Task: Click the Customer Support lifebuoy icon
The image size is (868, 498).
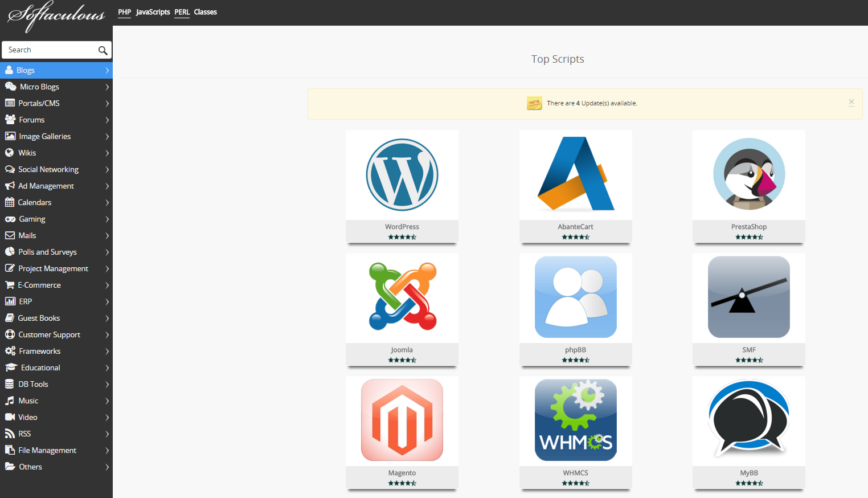Action: [x=10, y=334]
